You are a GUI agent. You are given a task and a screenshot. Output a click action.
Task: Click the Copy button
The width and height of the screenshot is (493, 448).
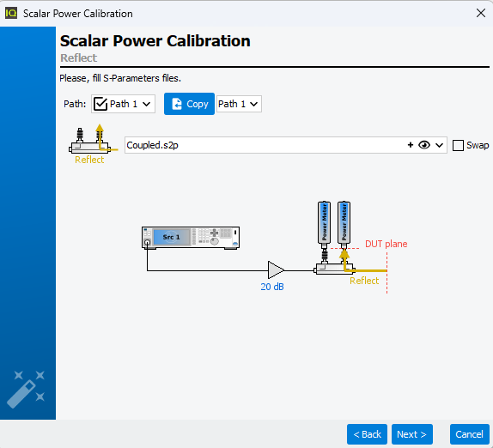189,104
